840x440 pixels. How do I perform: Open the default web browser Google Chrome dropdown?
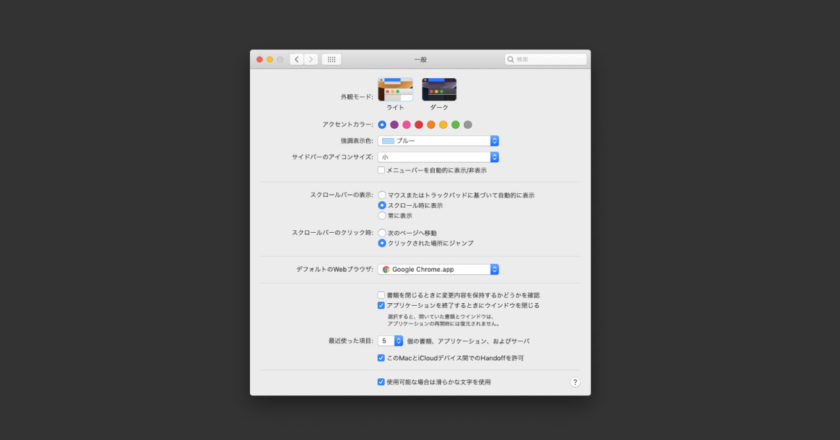439,270
